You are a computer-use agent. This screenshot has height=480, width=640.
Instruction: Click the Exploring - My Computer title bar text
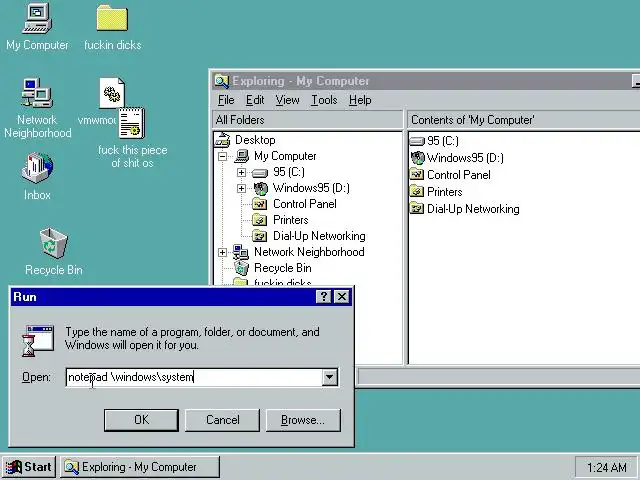301,81
